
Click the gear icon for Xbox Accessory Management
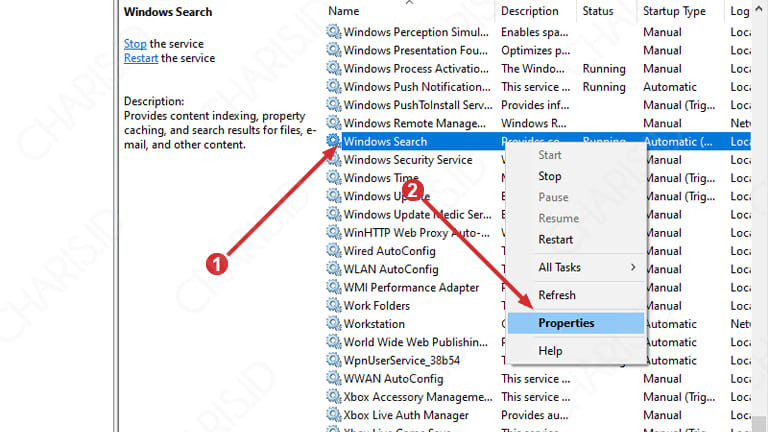334,397
